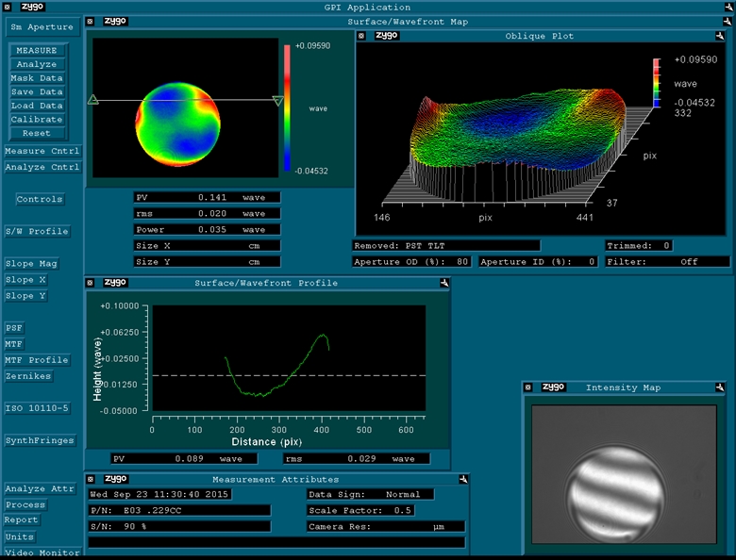The image size is (736, 560).
Task: Click the wrench icon on Surface/Wavefront Profile window
Action: [443, 282]
